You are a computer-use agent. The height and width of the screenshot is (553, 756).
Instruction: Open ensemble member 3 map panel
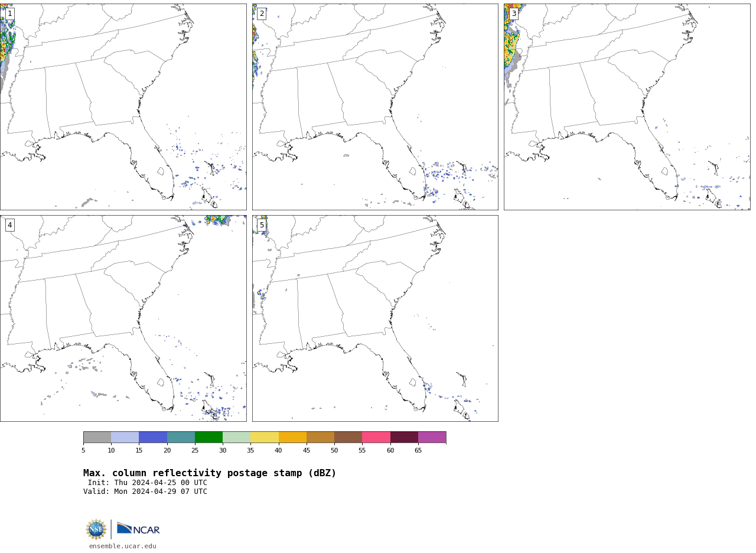coord(627,107)
